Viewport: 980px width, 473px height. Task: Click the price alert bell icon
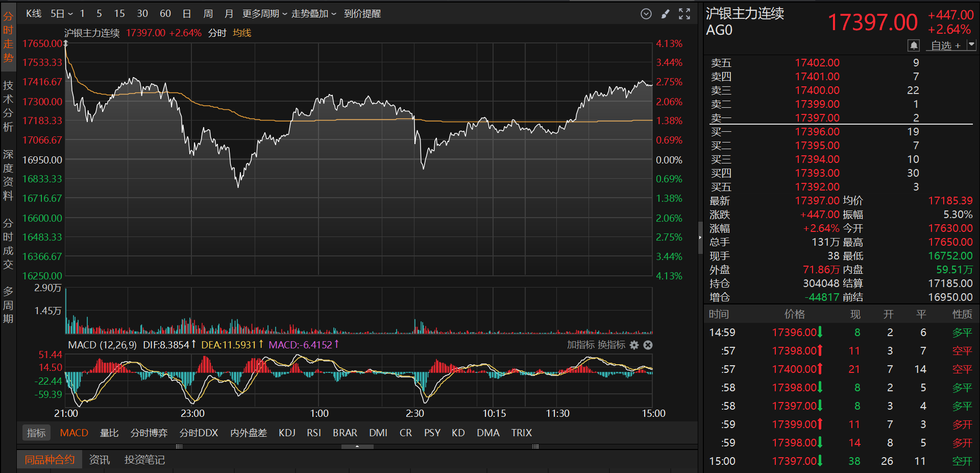coord(914,45)
